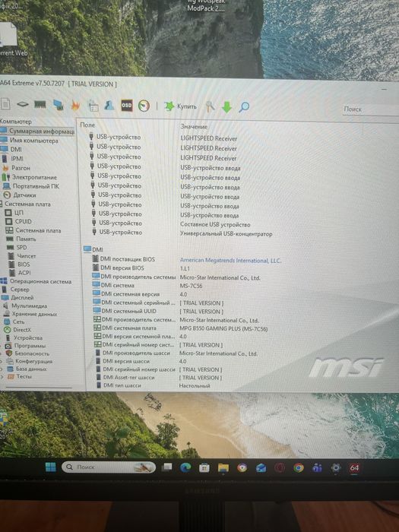
Task: Select Чипсет in the tree
Action: tap(26, 256)
